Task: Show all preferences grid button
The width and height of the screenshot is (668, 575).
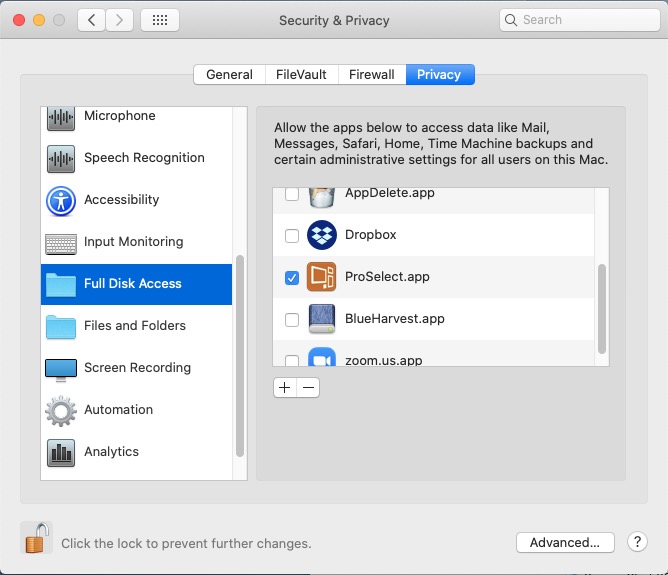Action: coord(160,20)
